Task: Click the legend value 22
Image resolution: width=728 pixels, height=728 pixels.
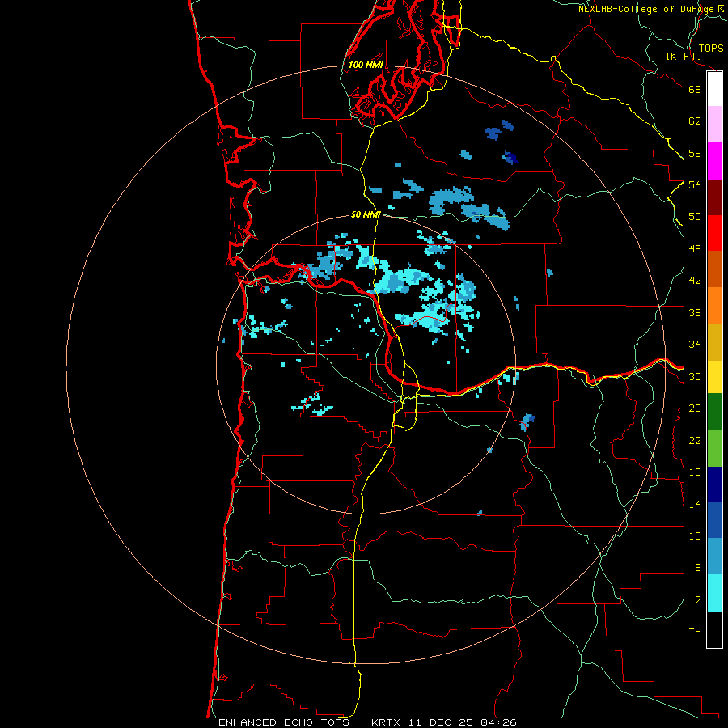Action: point(695,440)
